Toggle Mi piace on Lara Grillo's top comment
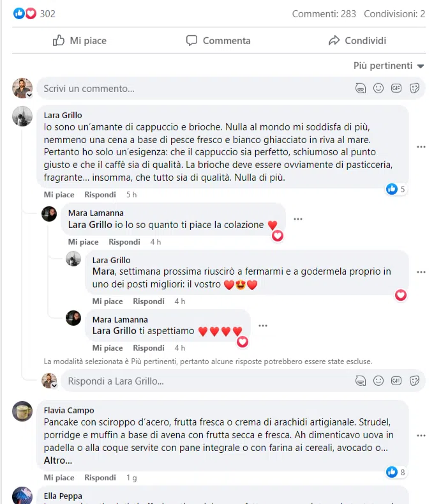 (x=59, y=194)
